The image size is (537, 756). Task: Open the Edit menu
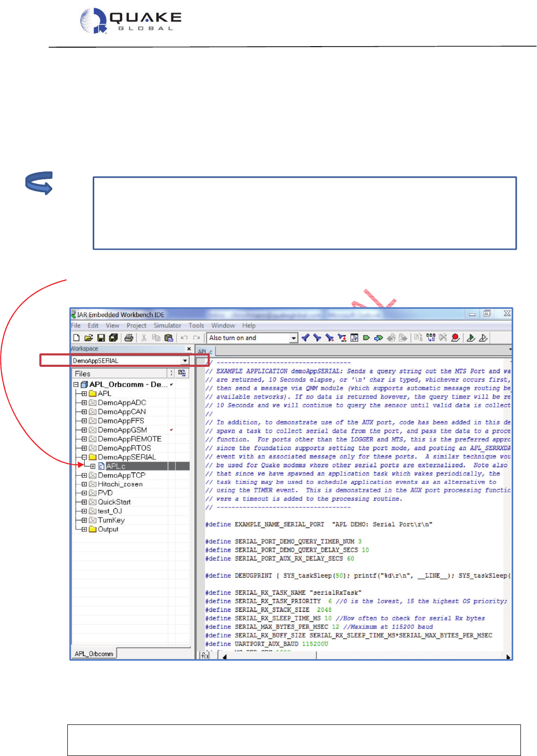click(x=93, y=325)
